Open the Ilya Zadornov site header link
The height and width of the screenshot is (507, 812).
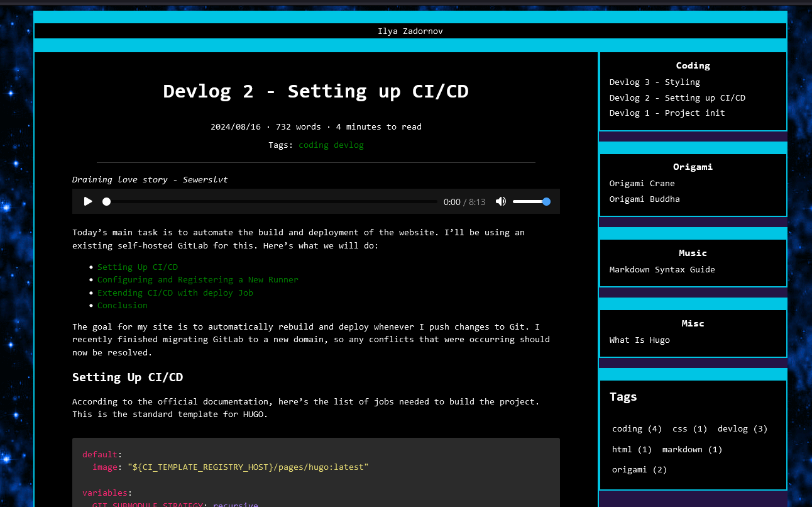click(410, 31)
